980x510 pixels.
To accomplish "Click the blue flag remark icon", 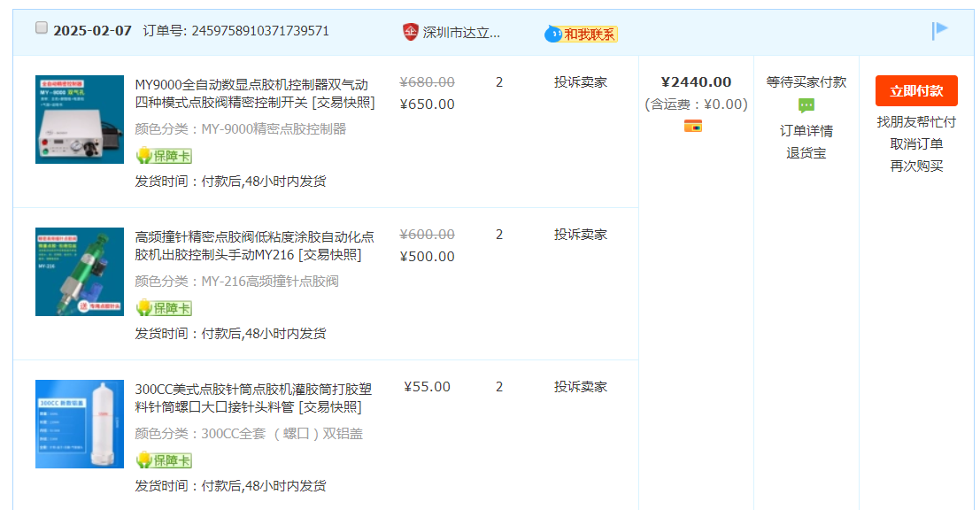I will (x=939, y=31).
